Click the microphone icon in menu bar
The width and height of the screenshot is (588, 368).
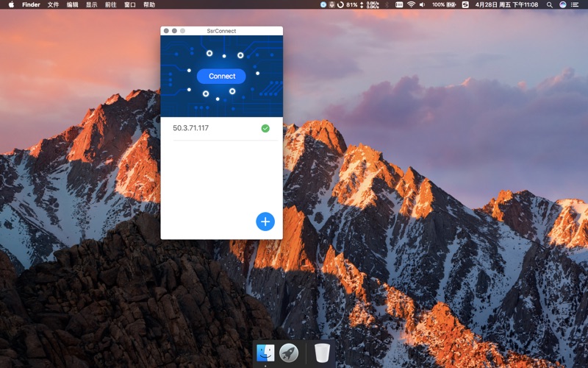[x=332, y=4]
